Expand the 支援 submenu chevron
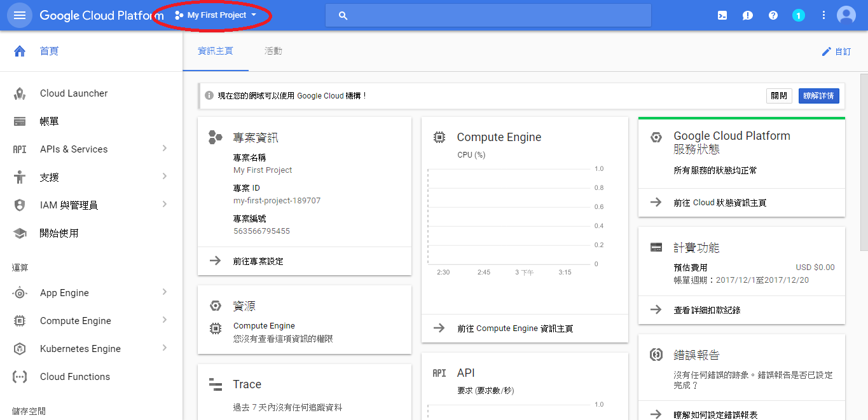 [165, 177]
